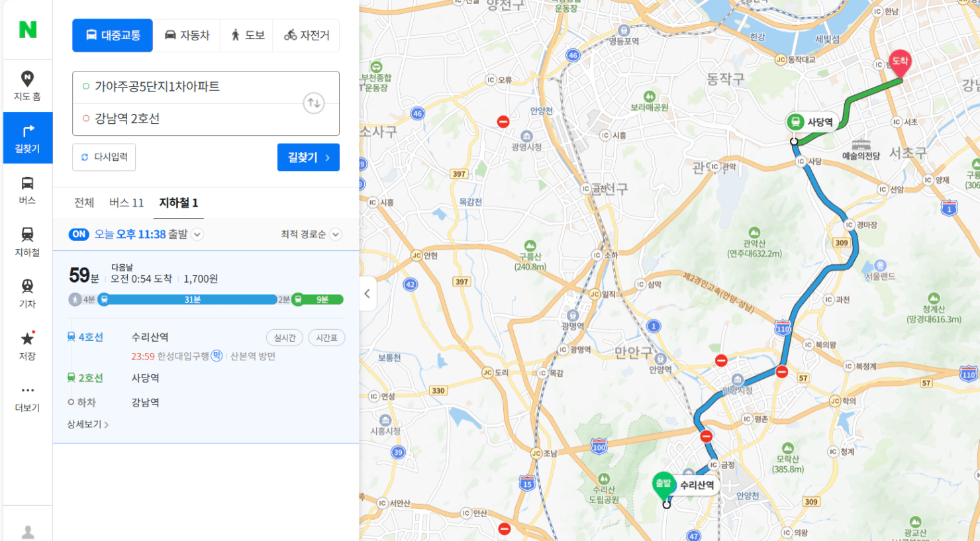
Task: Open the 버스 sidebar panel
Action: (x=27, y=190)
